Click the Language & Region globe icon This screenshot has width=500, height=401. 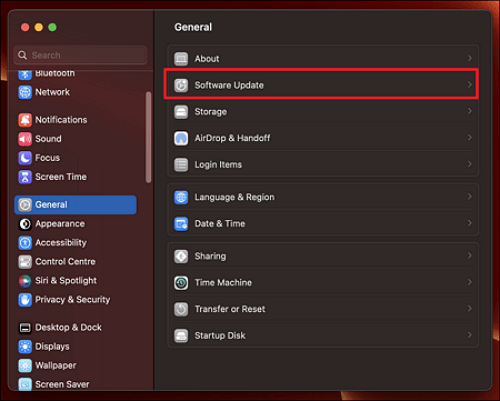[181, 197]
